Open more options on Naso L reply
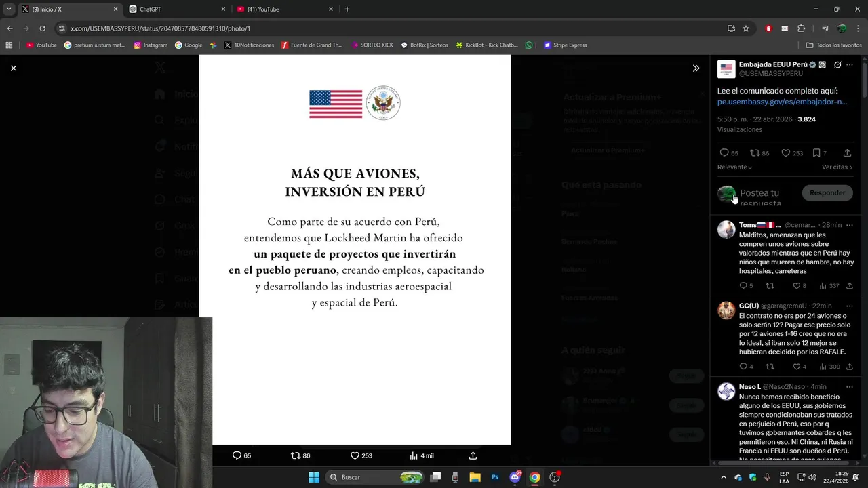Screen dimensions: 868x488 pos(850,386)
